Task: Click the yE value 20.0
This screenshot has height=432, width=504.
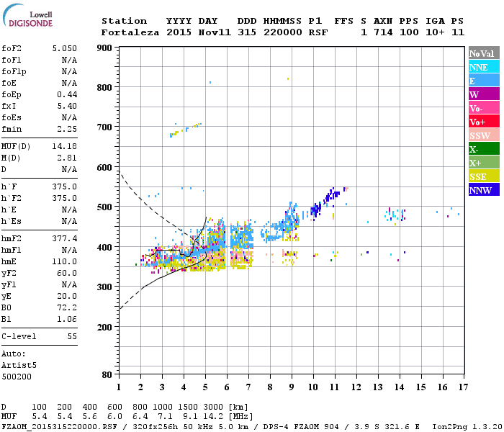Action: [67, 297]
